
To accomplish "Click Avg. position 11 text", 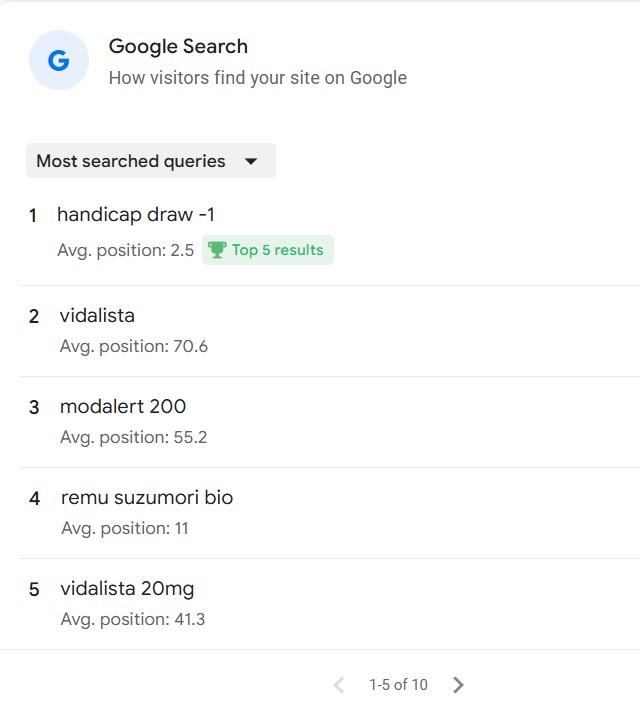I will (125, 529).
